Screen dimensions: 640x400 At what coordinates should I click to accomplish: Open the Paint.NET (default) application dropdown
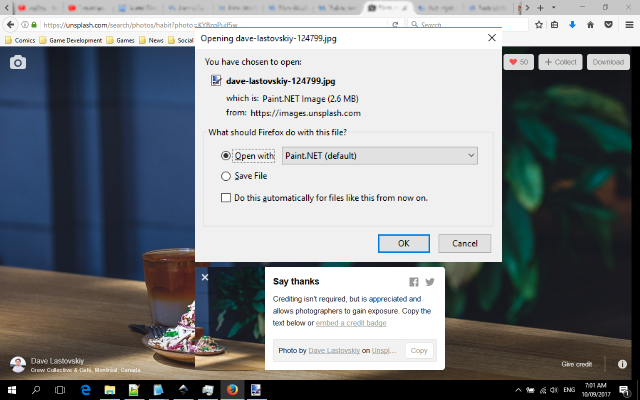[x=380, y=156]
